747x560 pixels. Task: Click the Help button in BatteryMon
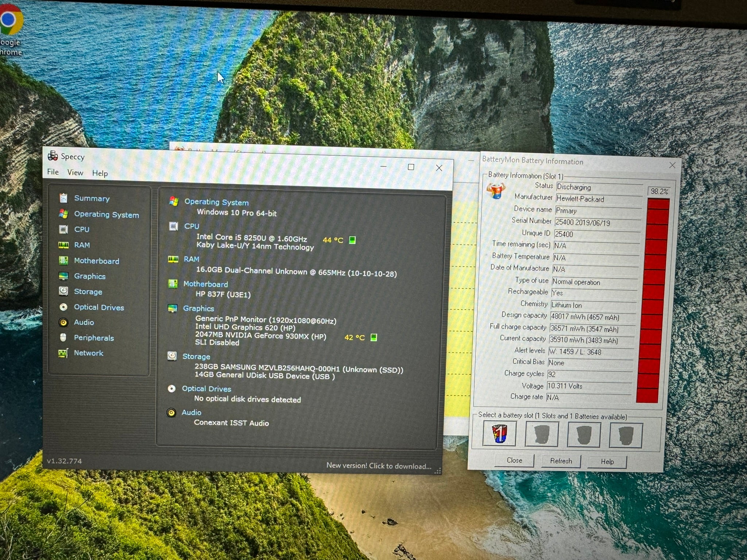click(607, 462)
